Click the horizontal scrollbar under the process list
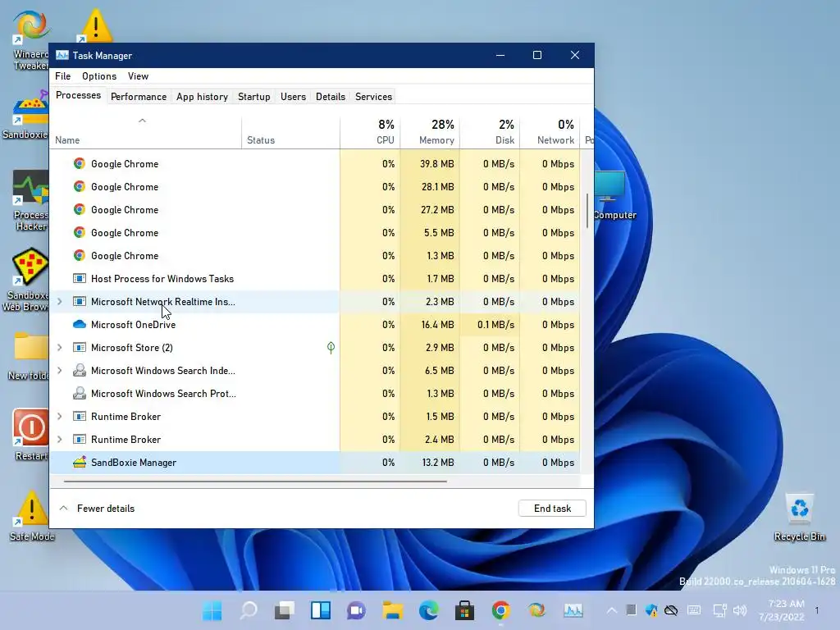The width and height of the screenshot is (840, 630). [255, 481]
